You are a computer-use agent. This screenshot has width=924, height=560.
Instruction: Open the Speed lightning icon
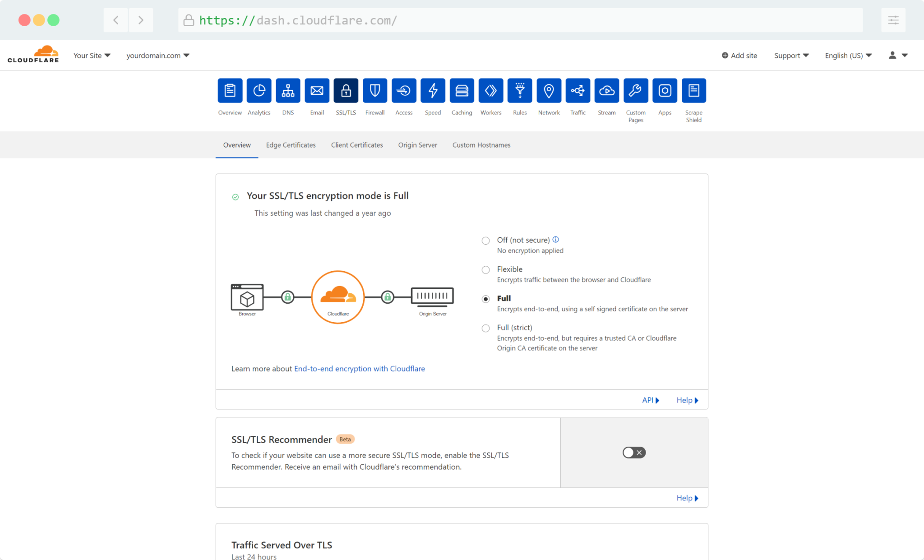point(433,91)
